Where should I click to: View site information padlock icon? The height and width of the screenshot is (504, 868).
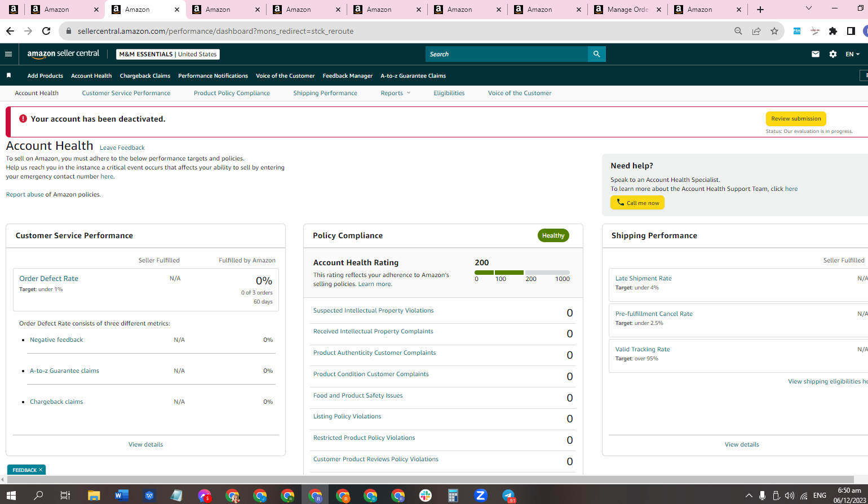coord(69,31)
